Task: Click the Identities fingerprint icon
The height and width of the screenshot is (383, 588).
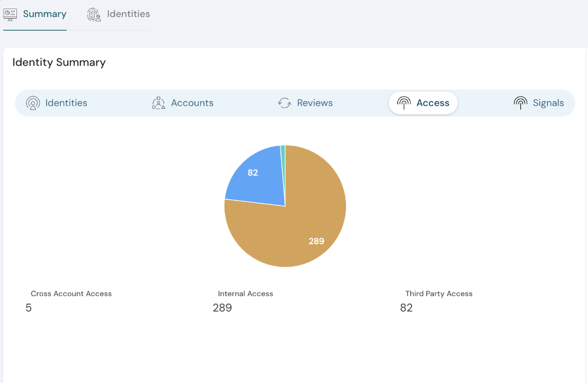Action: click(94, 14)
